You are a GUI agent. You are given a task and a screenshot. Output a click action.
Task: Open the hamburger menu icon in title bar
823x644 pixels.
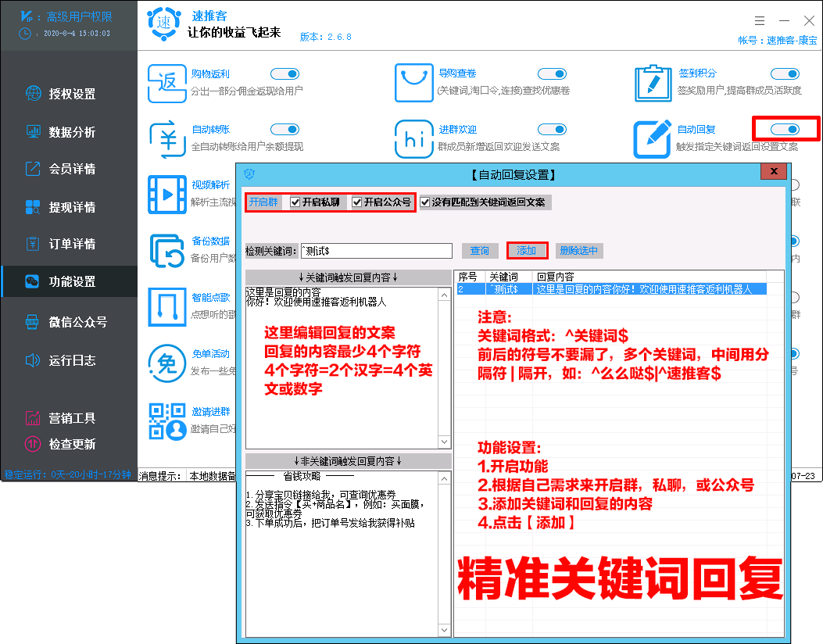(x=760, y=20)
